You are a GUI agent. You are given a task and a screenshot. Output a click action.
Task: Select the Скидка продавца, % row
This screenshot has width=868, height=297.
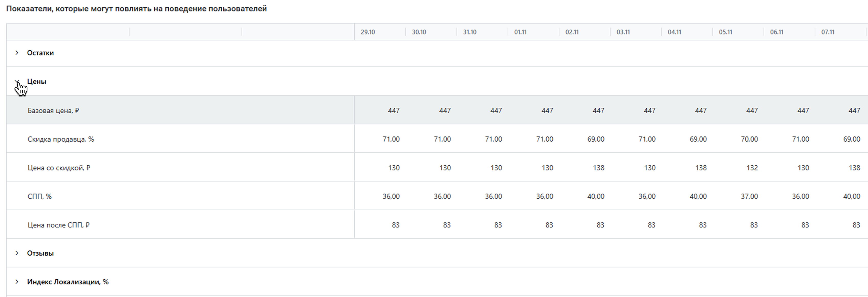click(61, 139)
